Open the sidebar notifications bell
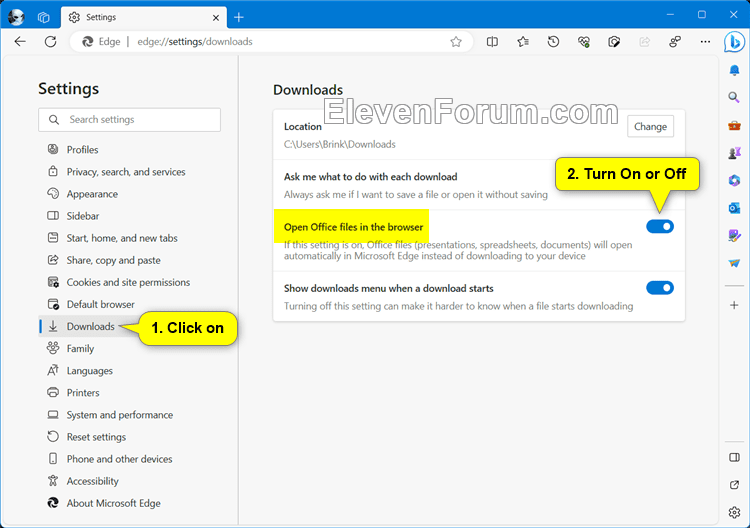This screenshot has height=528, width=750. pos(734,71)
